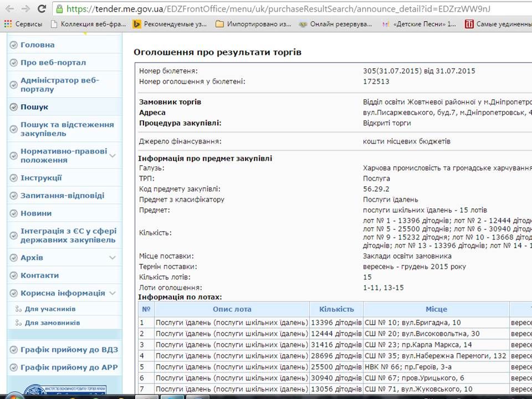This screenshot has width=532, height=399.
Task: Click the Для замовників sublink
Action: pos(52,323)
